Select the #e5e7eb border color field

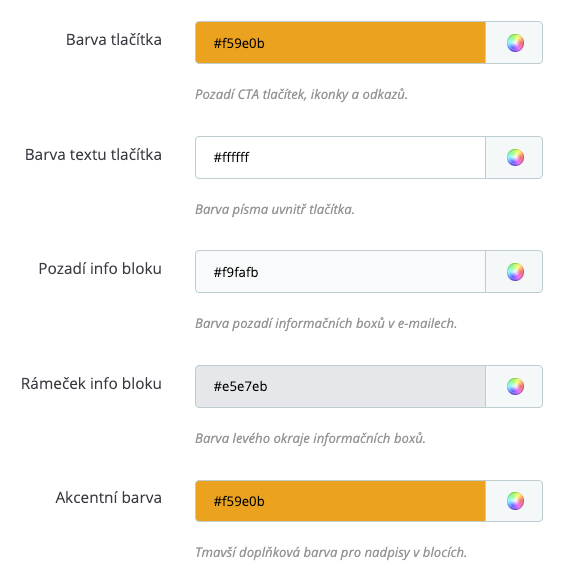pos(340,387)
